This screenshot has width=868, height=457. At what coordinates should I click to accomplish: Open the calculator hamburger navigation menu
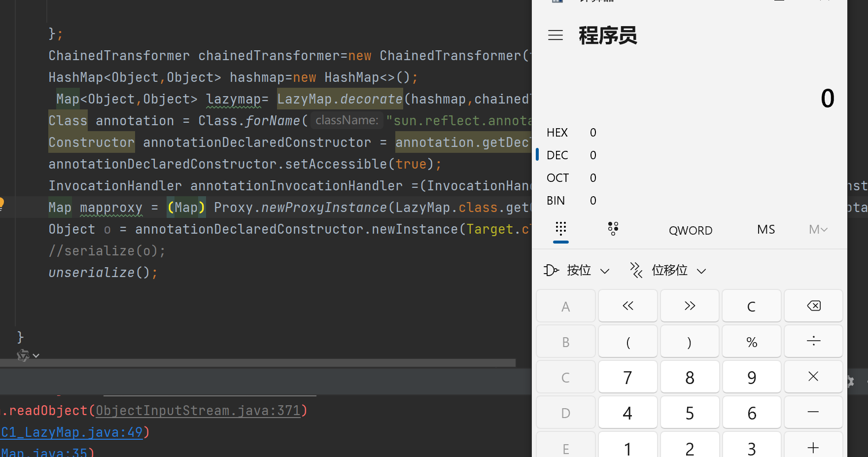pos(556,35)
